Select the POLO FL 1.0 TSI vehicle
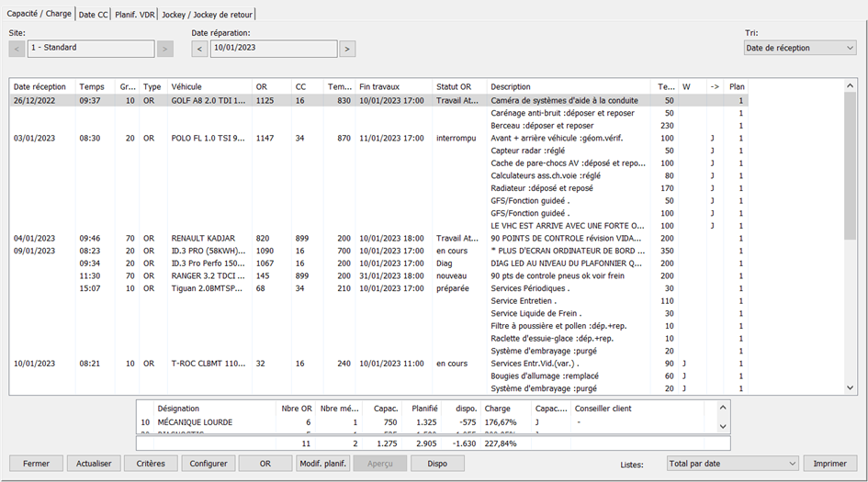Image resolution: width=868 pixels, height=482 pixels. (x=209, y=139)
